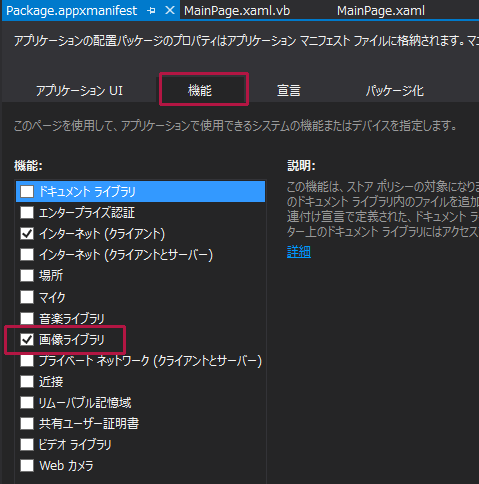Enable インターネット (クライアントとサーバー) checkbox
This screenshot has height=484, width=479.
tap(27, 254)
